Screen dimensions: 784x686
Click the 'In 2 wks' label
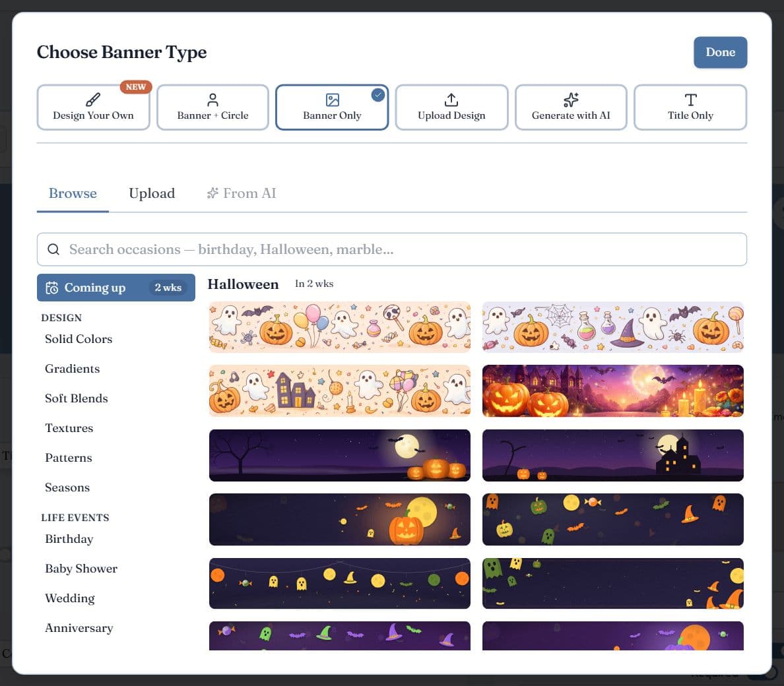pyautogui.click(x=314, y=284)
